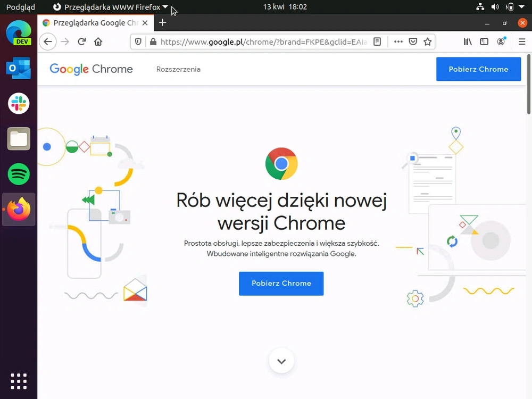Go forward one page

click(x=65, y=41)
